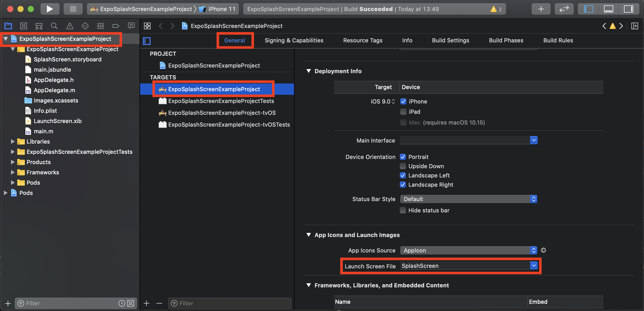Switch to the Build Settings tab
The height and width of the screenshot is (311, 644).
point(450,40)
